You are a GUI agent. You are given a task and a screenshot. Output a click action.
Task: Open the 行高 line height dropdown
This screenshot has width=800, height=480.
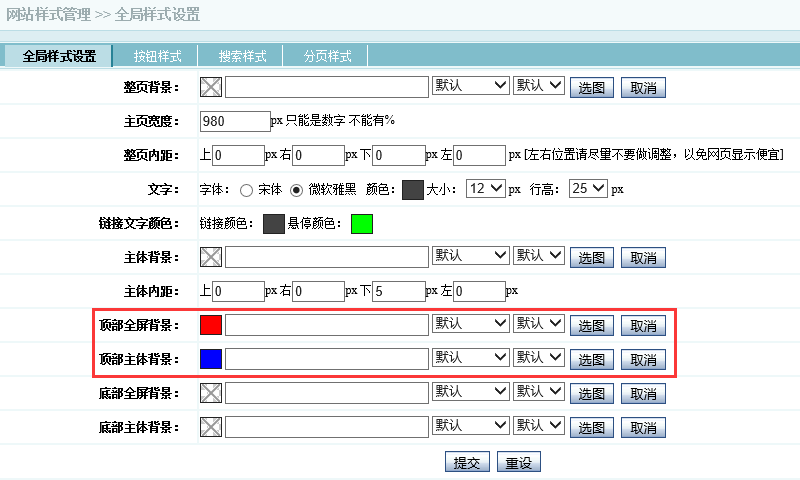click(588, 188)
